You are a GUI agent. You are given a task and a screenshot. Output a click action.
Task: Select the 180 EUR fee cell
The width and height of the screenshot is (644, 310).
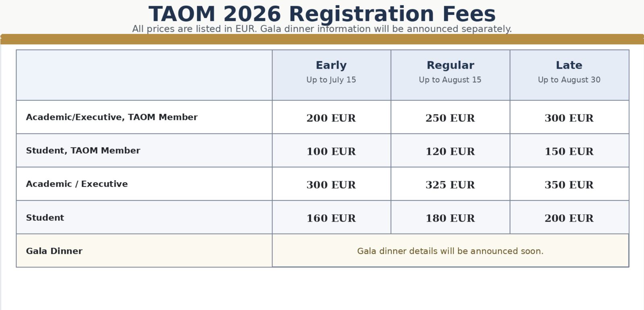point(450,218)
